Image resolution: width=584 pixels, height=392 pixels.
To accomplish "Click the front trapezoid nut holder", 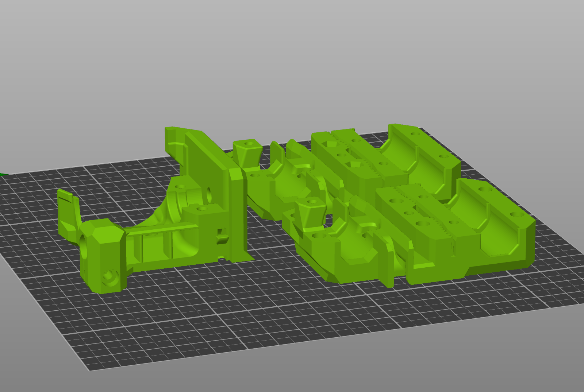I will [311, 212].
